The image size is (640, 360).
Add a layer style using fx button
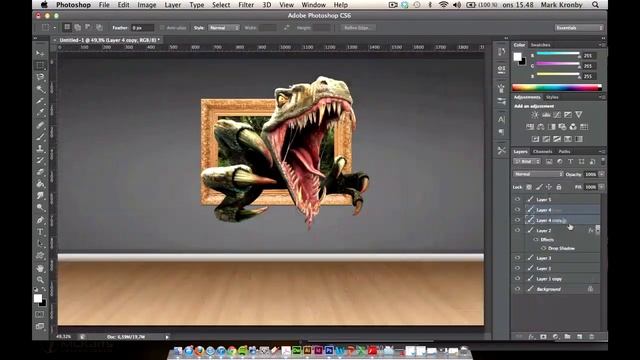pos(531,337)
